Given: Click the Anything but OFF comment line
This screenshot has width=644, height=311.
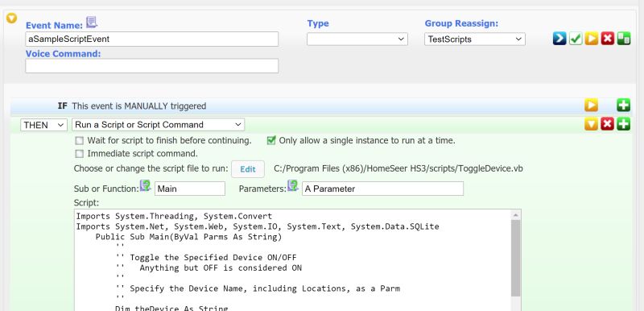Looking at the screenshot, I should pyautogui.click(x=208, y=267).
